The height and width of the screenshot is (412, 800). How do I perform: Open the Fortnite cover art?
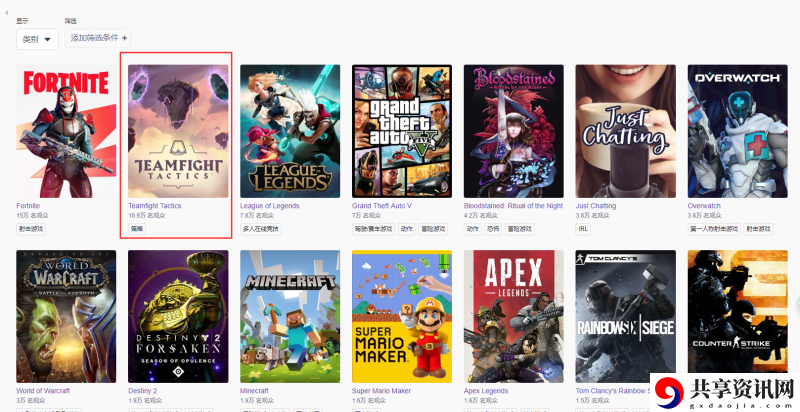tap(66, 131)
